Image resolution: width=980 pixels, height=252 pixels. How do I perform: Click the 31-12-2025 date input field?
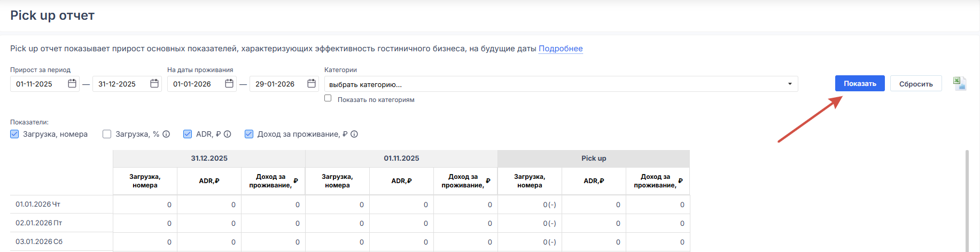point(121,84)
